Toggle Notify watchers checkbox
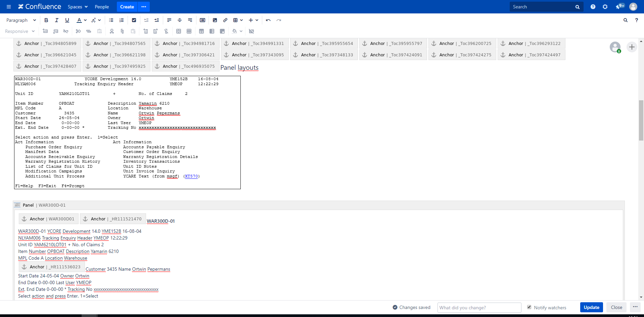 [529, 307]
